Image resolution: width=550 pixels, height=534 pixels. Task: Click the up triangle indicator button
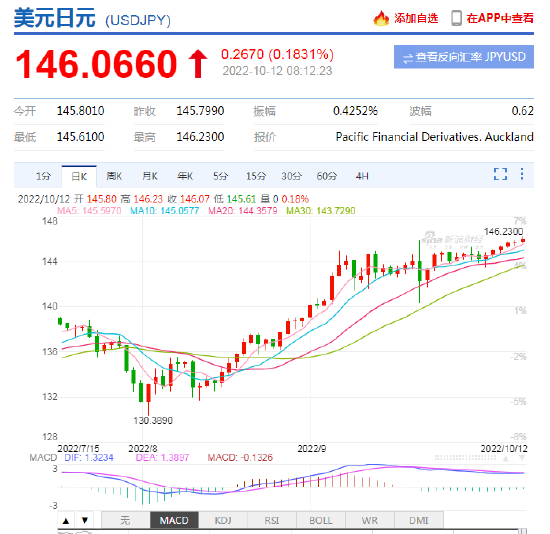pos(66,520)
